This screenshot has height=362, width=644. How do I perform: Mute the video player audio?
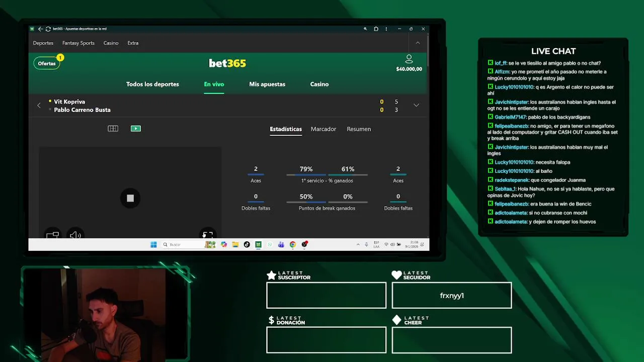click(x=75, y=235)
